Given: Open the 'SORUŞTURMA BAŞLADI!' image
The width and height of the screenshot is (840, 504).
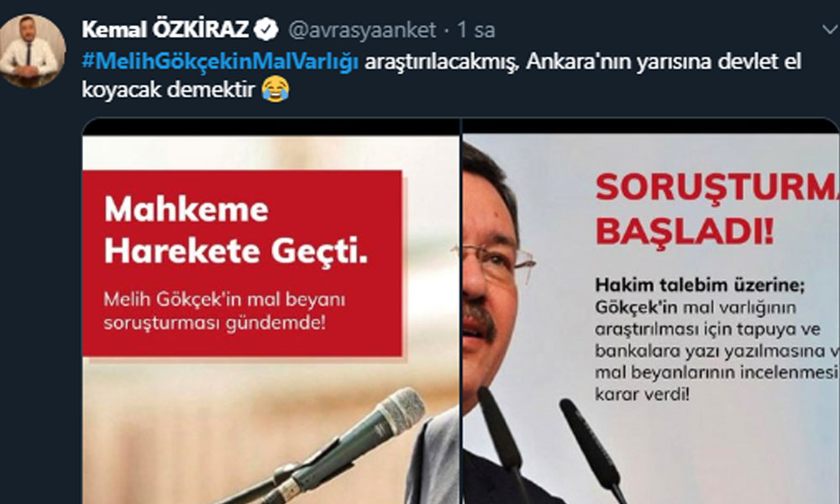Looking at the screenshot, I should pos(651,311).
